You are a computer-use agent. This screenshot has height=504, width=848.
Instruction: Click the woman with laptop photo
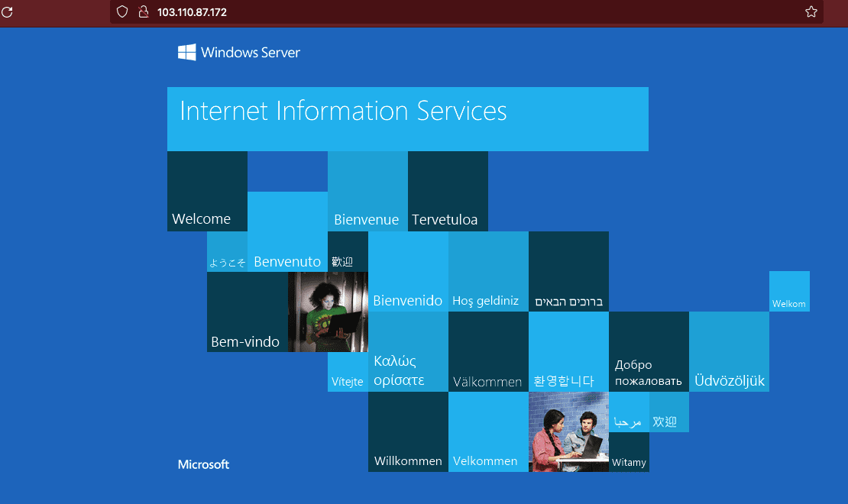[328, 312]
